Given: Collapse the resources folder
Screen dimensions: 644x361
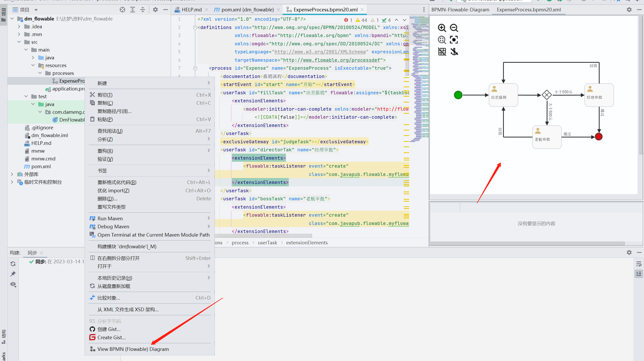Looking at the screenshot, I should 33,65.
